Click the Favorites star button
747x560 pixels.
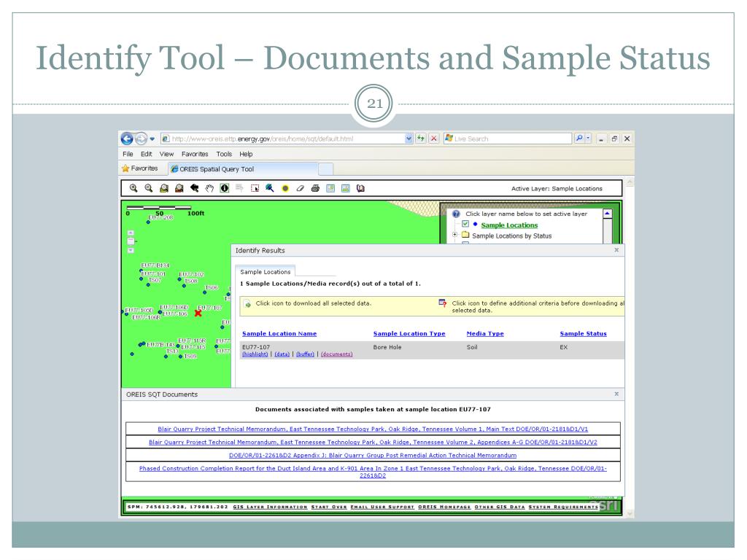click(139, 168)
